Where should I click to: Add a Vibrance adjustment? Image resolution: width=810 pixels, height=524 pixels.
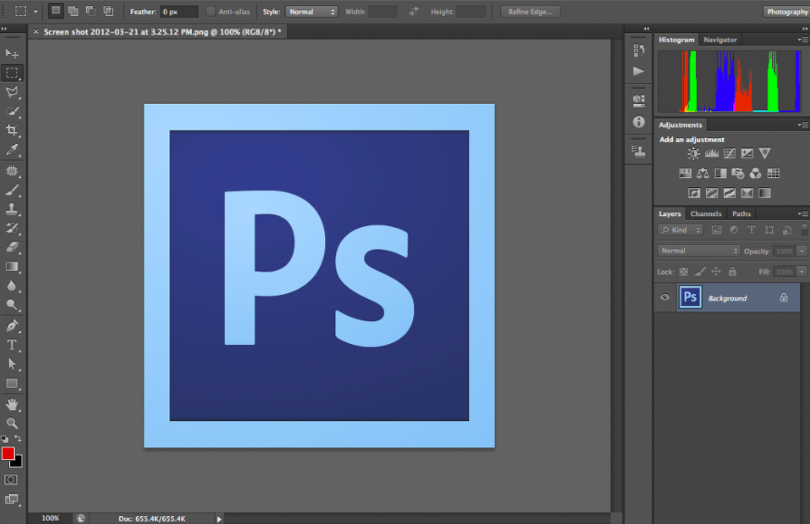coord(765,153)
